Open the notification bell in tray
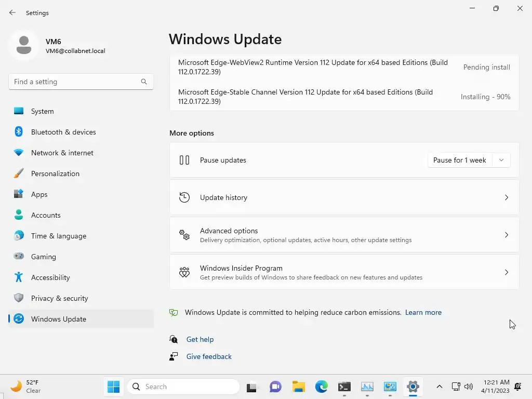The width and height of the screenshot is (532, 399). pyautogui.click(x=518, y=387)
